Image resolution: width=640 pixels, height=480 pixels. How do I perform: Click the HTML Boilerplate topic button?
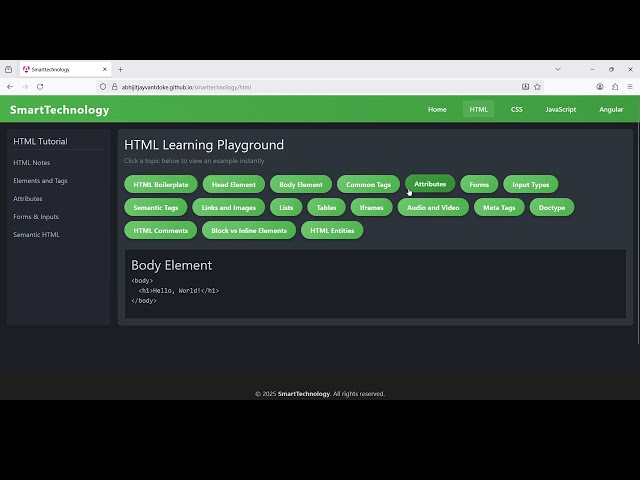161,184
